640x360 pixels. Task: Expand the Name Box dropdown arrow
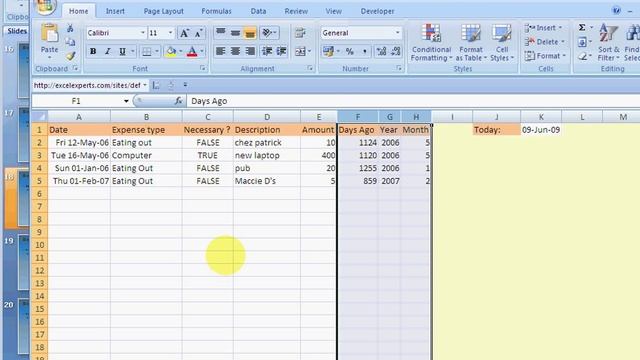(x=126, y=101)
